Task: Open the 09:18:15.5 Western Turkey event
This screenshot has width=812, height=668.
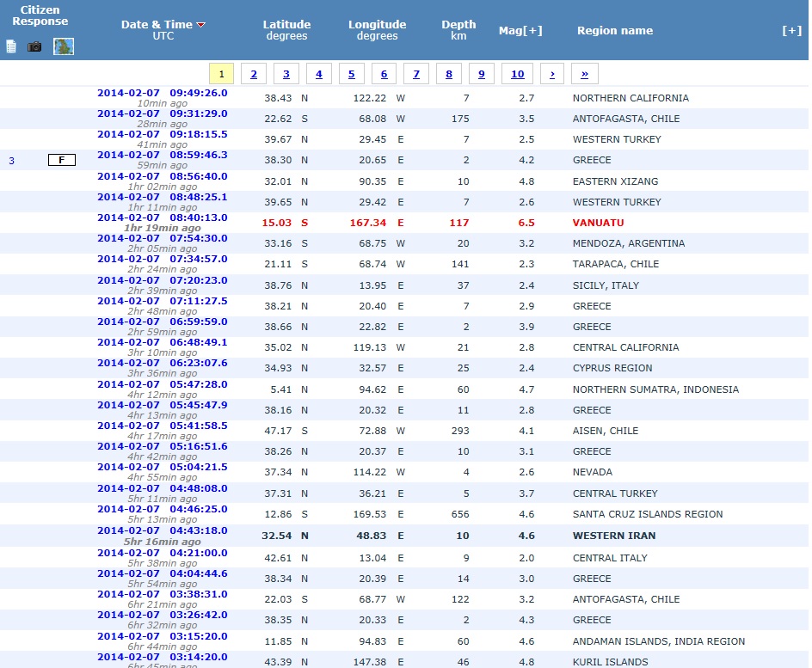Action: 162,134
